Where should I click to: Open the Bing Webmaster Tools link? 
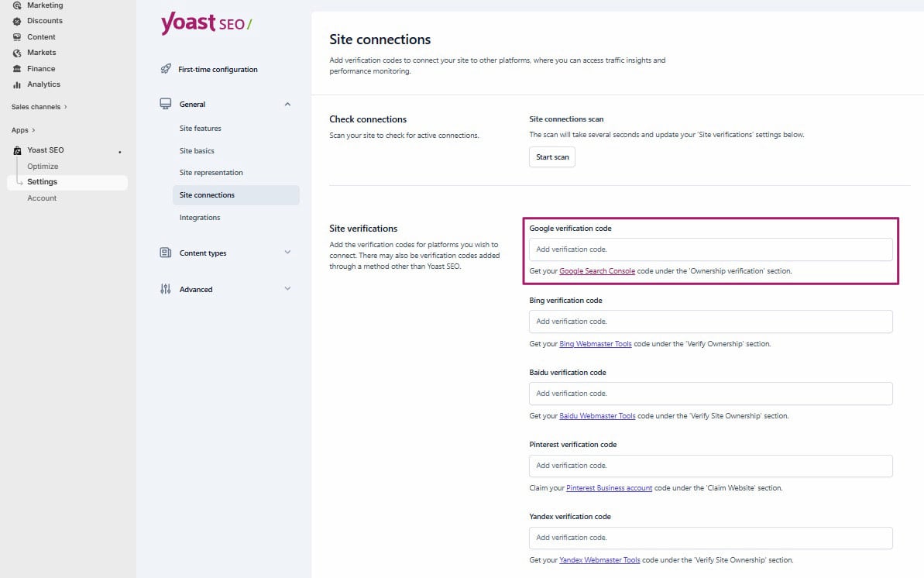593,343
